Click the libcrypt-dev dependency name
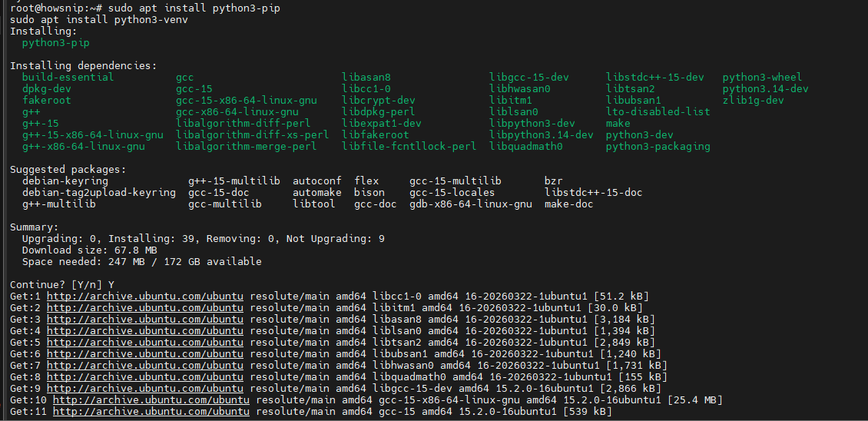The width and height of the screenshot is (868, 421). (379, 101)
